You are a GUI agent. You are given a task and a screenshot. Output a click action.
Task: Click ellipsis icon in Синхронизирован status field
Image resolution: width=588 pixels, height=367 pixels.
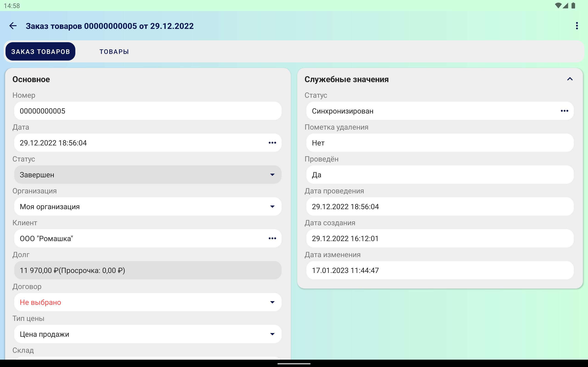(564, 111)
